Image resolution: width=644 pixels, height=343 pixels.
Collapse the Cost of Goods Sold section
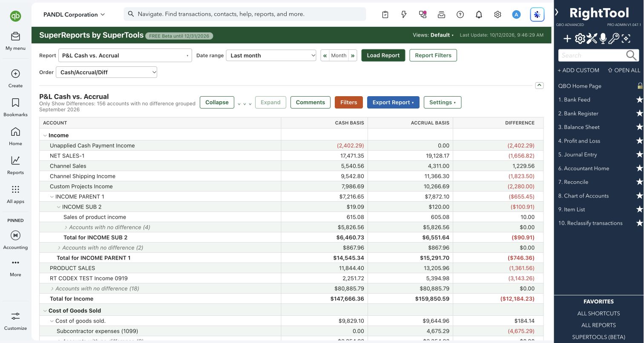point(45,311)
